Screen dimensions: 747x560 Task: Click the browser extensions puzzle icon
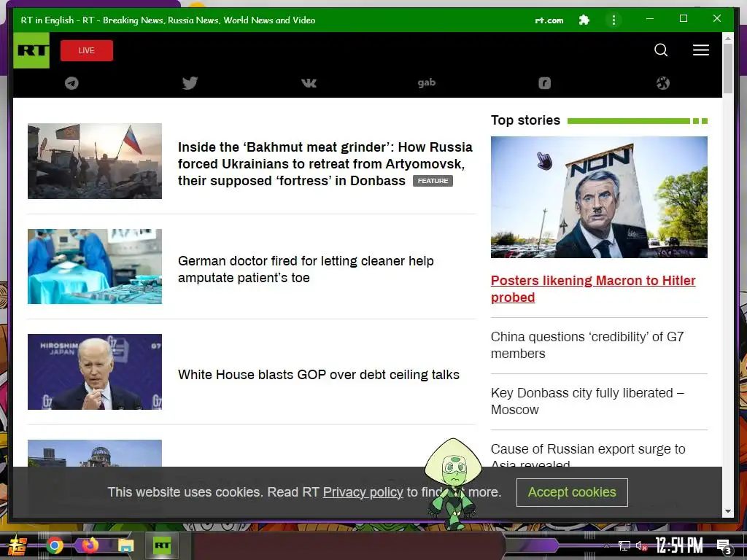pyautogui.click(x=584, y=20)
